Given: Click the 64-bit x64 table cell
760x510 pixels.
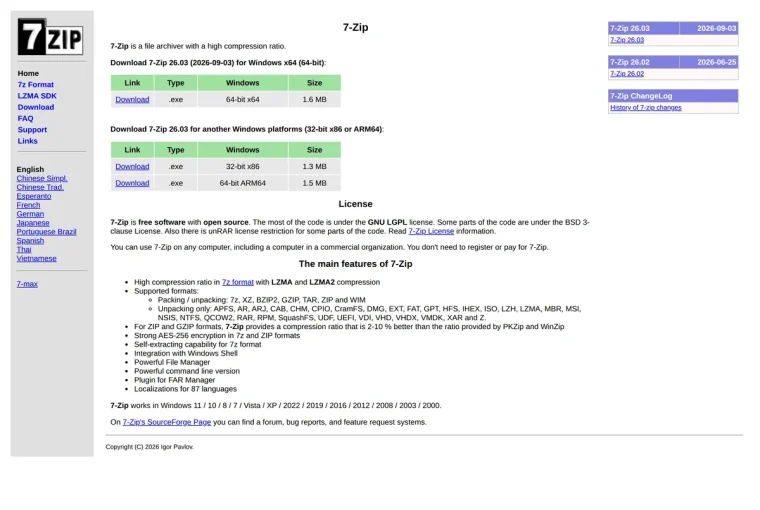Looking at the screenshot, I should pyautogui.click(x=242, y=99).
